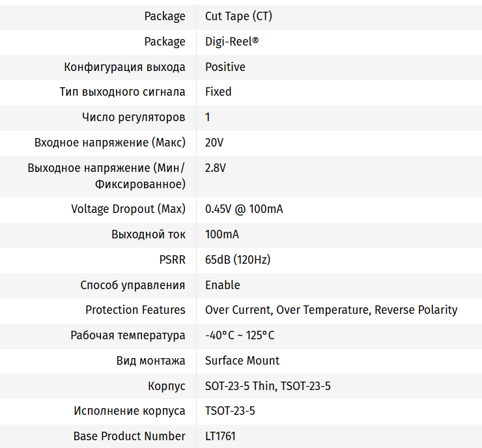Click the Cut Tape (CT) package value

(238, 16)
